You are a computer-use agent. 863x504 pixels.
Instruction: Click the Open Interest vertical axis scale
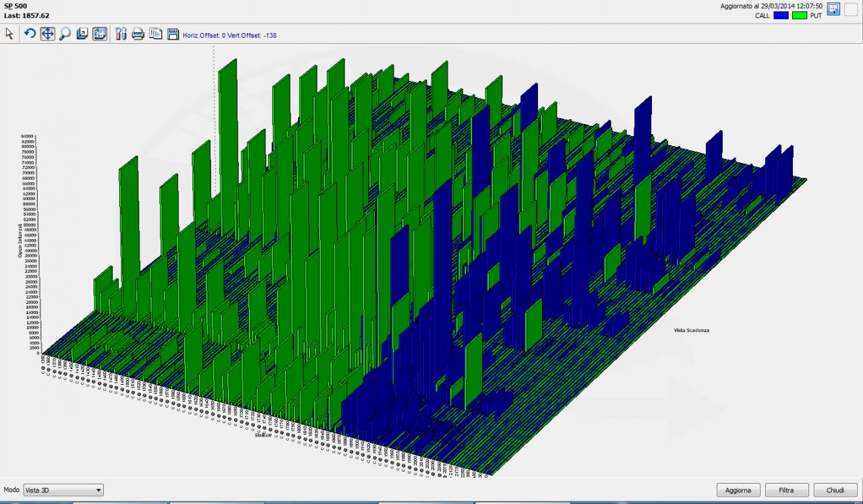point(29,244)
